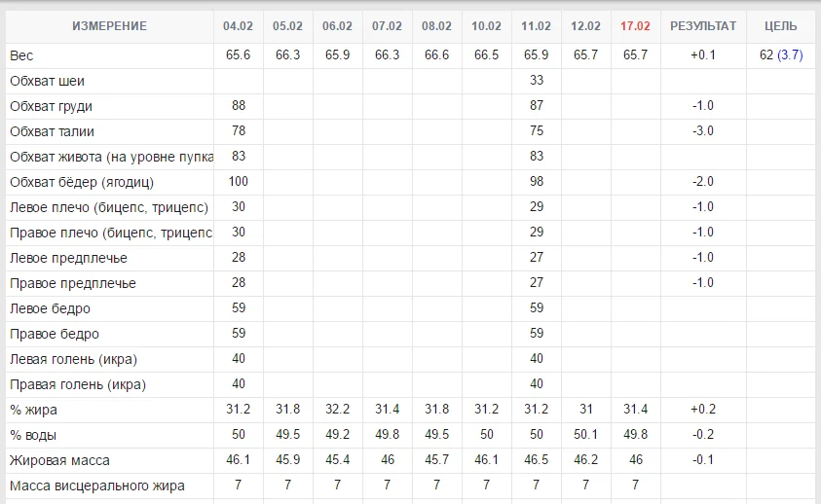This screenshot has width=821, height=504.
Task: Click the % жира value 32.2
Action: coord(337,410)
